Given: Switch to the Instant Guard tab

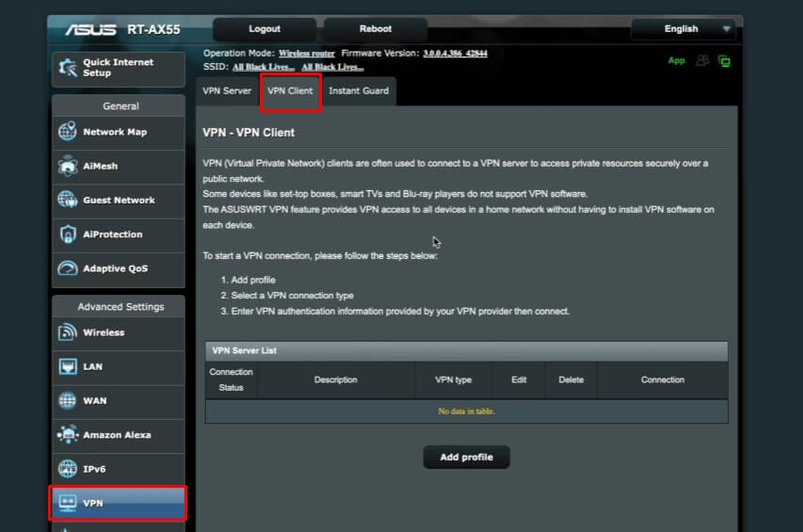Looking at the screenshot, I should (359, 91).
